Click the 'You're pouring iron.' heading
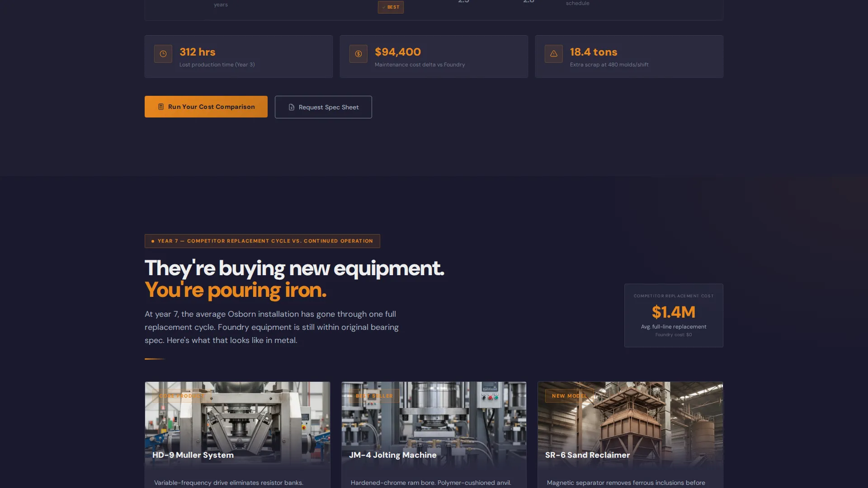The image size is (868, 488). click(x=236, y=290)
